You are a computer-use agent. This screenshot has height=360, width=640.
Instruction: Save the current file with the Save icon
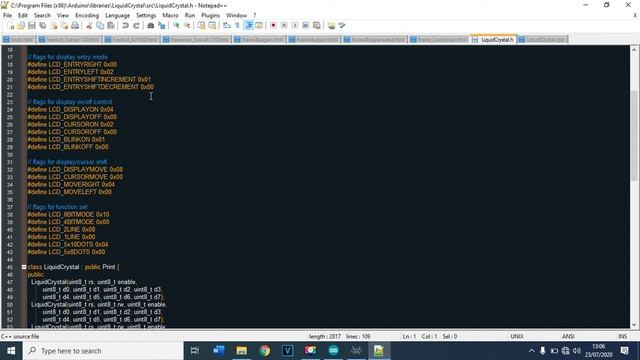[x=32, y=25]
